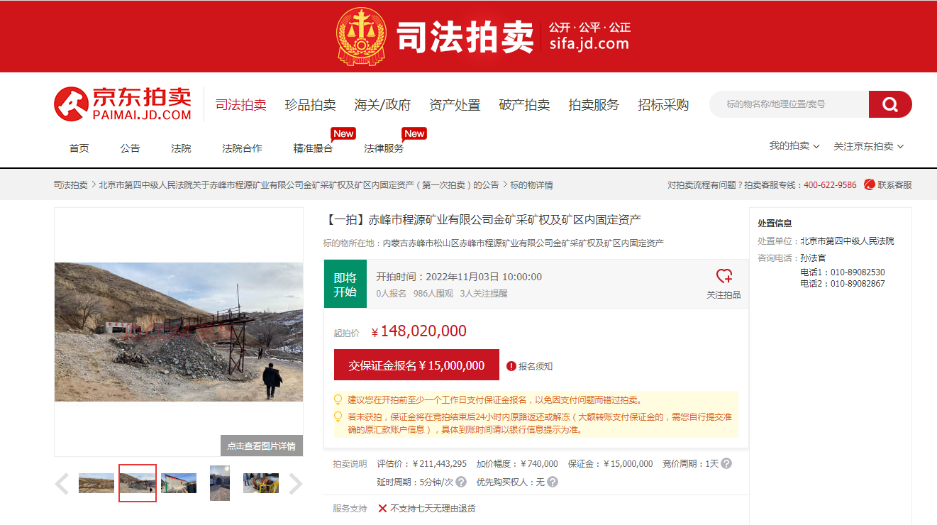Select the fourth narrow thumbnail
Image resolution: width=937 pixels, height=525 pixels.
pos(220,483)
